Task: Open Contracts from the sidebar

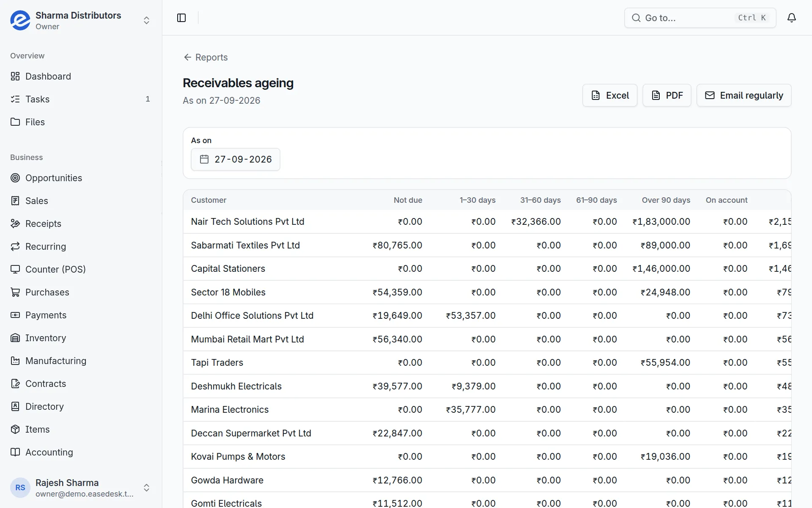Action: pos(81,384)
